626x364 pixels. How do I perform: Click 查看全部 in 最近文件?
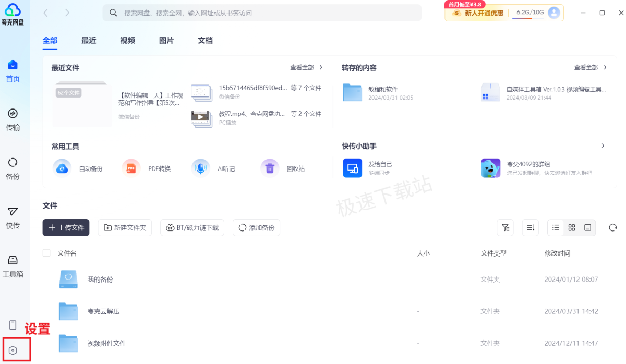[302, 67]
